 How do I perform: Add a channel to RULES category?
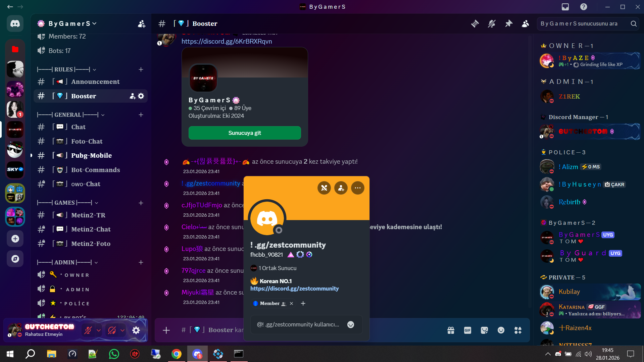[x=141, y=69]
